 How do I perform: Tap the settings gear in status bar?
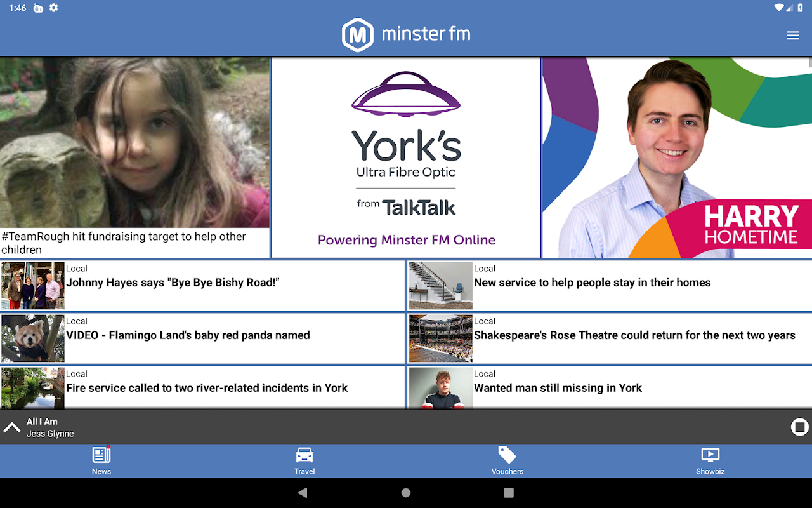point(54,8)
